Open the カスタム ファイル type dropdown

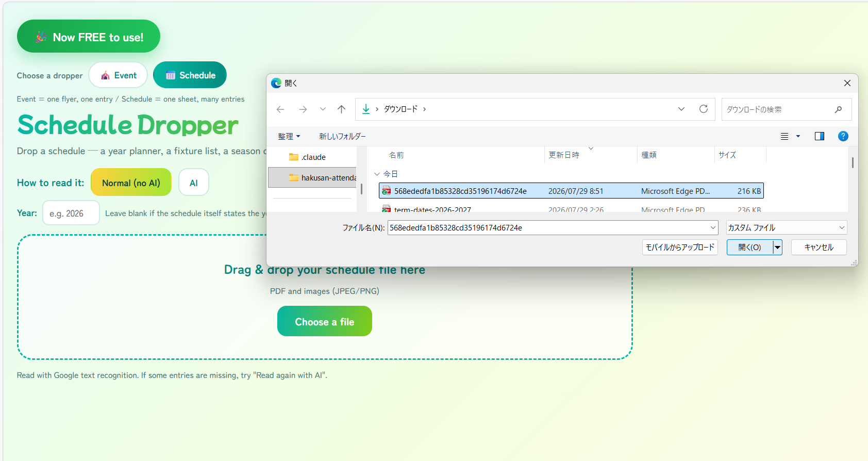[786, 227]
